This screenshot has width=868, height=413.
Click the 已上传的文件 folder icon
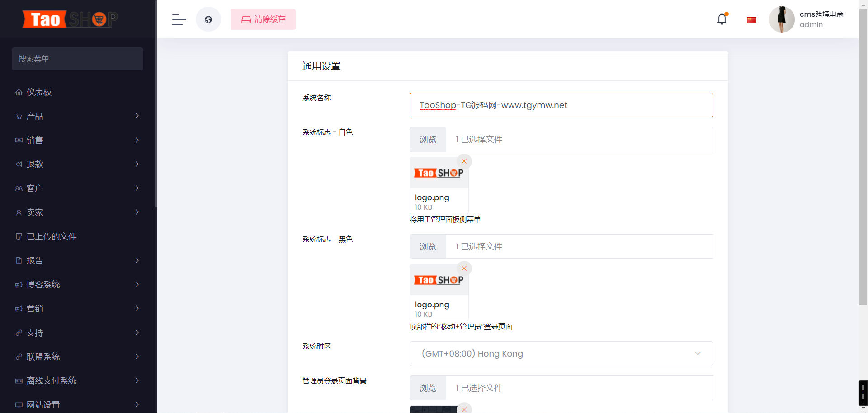coord(19,236)
